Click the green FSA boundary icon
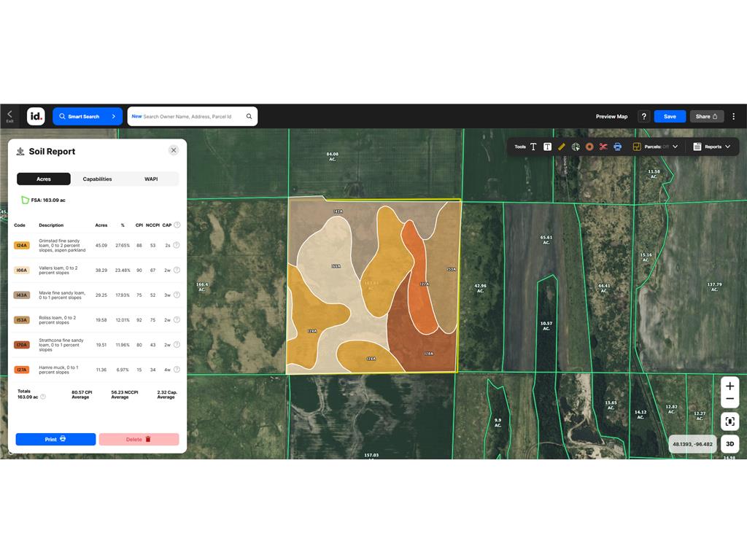Viewport: 747px width, 560px height. 25,200
